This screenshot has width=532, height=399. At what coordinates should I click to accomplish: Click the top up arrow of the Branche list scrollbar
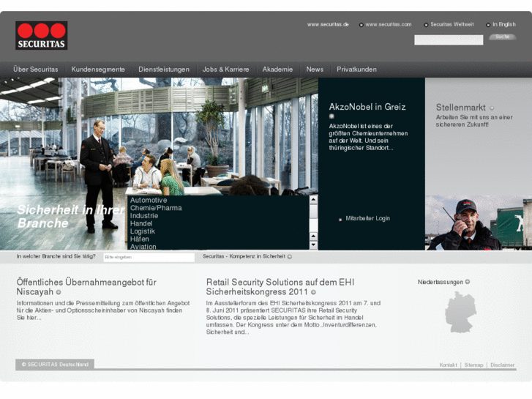pyautogui.click(x=313, y=200)
